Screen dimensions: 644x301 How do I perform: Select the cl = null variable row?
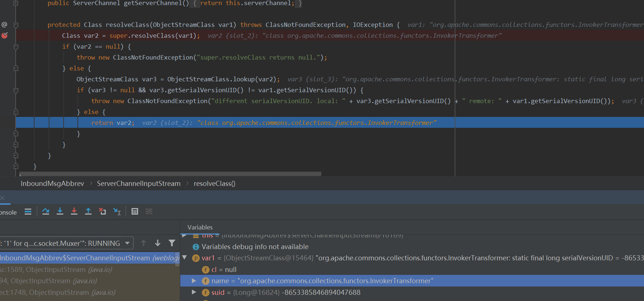pyautogui.click(x=412, y=269)
